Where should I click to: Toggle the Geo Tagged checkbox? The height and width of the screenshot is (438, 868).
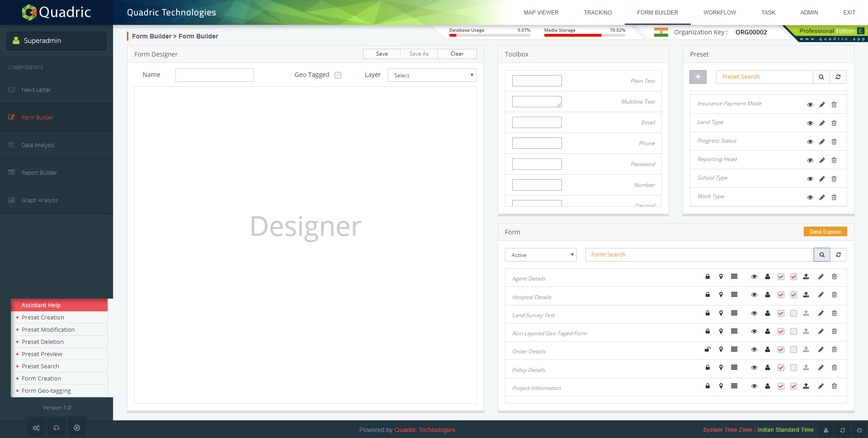coord(338,76)
